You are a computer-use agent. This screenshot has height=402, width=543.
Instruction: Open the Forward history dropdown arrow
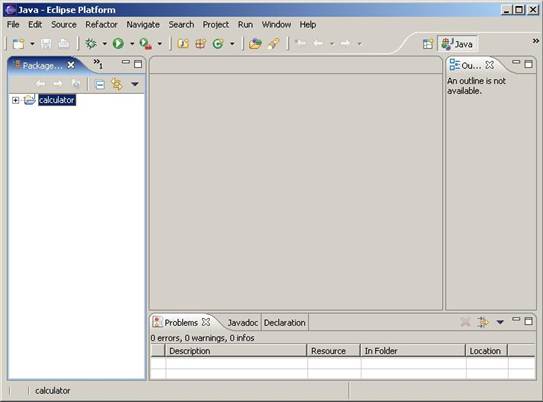[359, 44]
